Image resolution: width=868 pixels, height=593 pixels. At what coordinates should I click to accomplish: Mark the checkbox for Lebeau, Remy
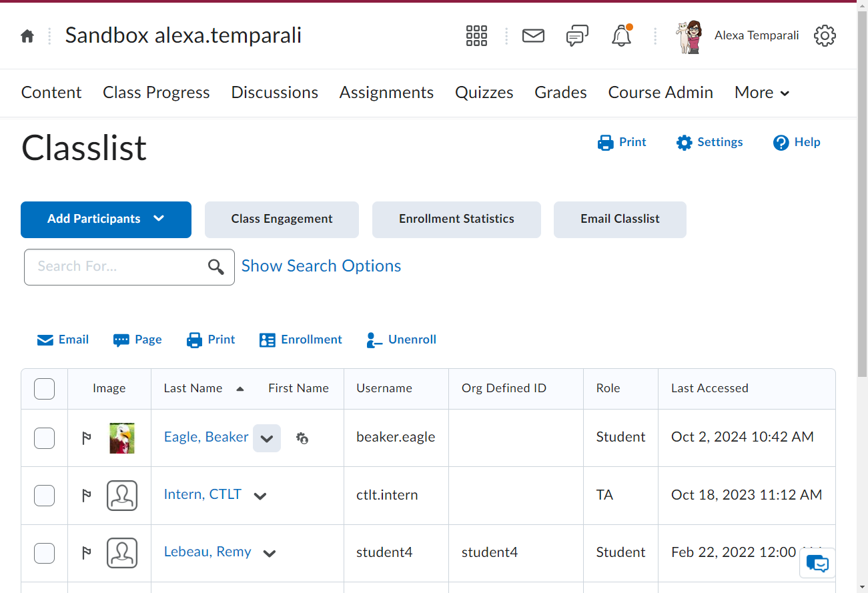pyautogui.click(x=44, y=553)
